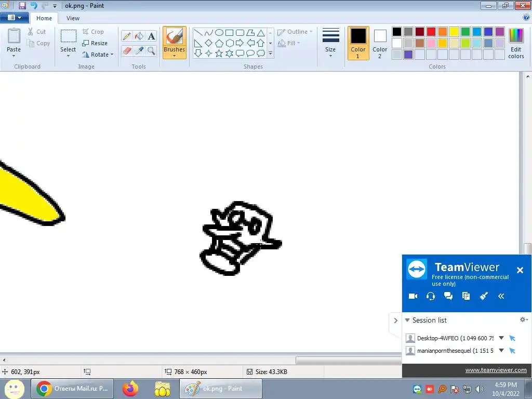Collapse the Session list triangle
Viewport: 532px width, 399px height.
pos(407,320)
